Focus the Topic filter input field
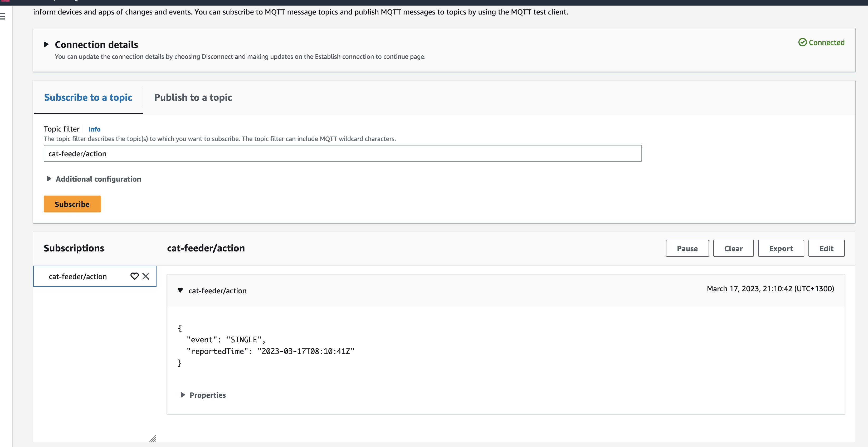The image size is (868, 447). (x=343, y=153)
